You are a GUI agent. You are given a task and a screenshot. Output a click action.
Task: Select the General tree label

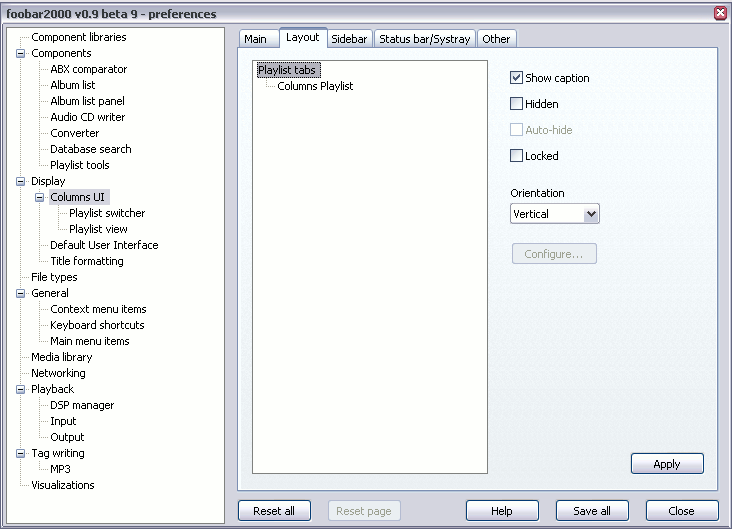49,293
